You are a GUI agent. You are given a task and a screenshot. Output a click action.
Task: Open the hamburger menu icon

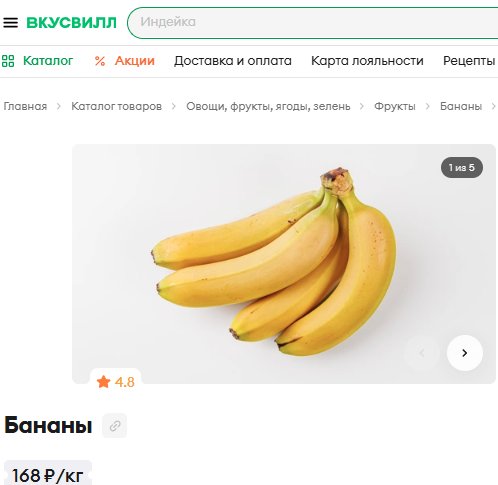click(x=10, y=23)
